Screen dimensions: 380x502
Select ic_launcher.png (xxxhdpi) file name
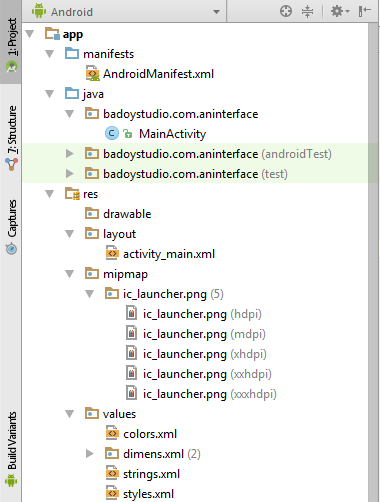point(210,394)
